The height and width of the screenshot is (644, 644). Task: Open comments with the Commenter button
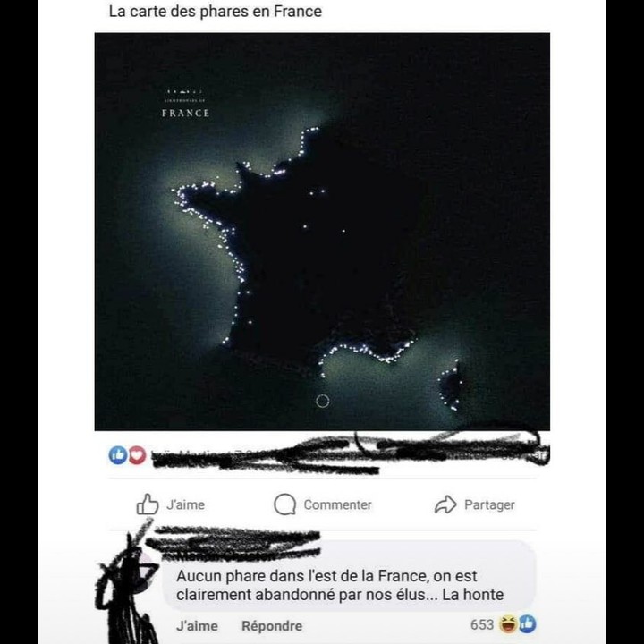pyautogui.click(x=323, y=504)
